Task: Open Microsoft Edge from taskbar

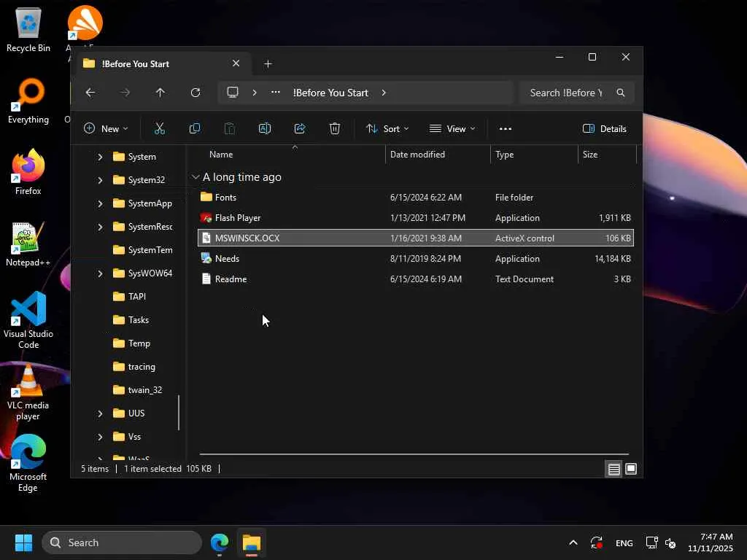Action: tap(220, 542)
